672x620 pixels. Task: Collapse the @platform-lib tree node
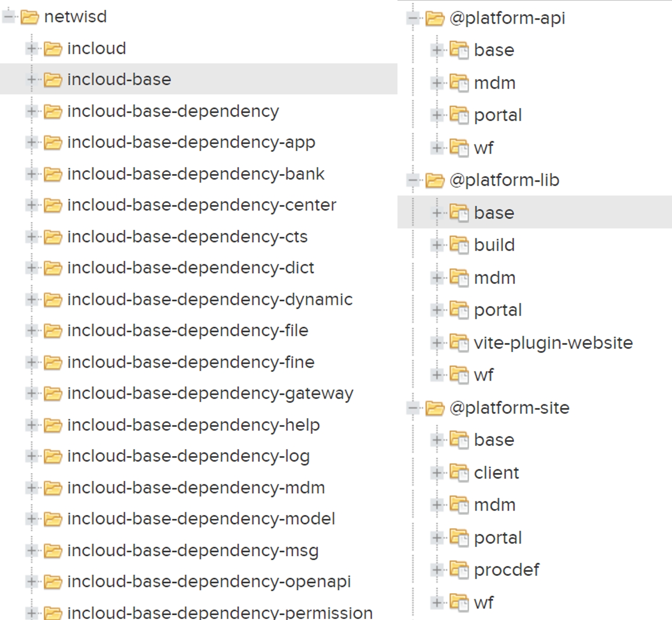(x=413, y=181)
